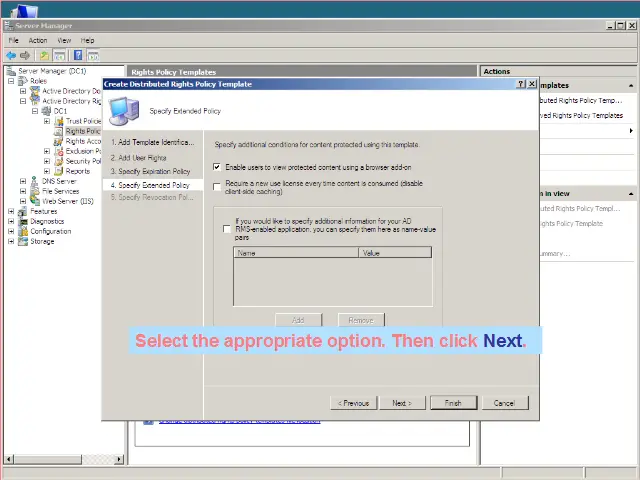
Task: Uncheck Enable users to view protected content checkbox
Action: click(217, 167)
